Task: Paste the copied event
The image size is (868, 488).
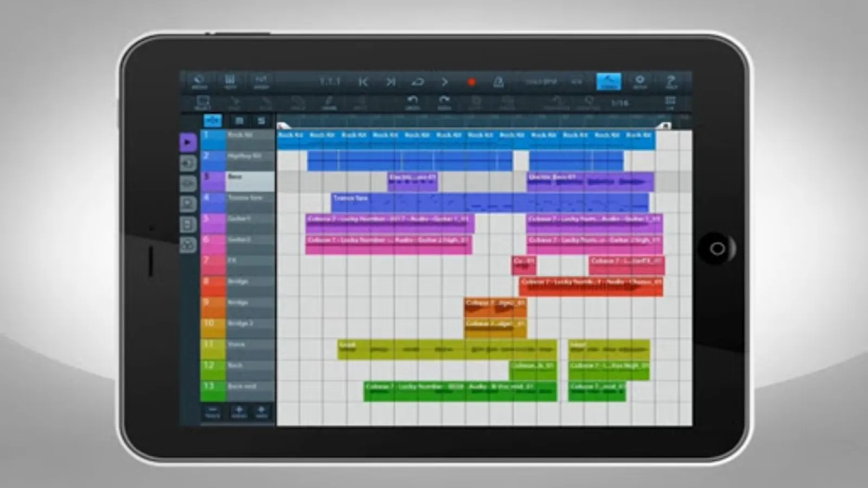Action: click(x=507, y=102)
